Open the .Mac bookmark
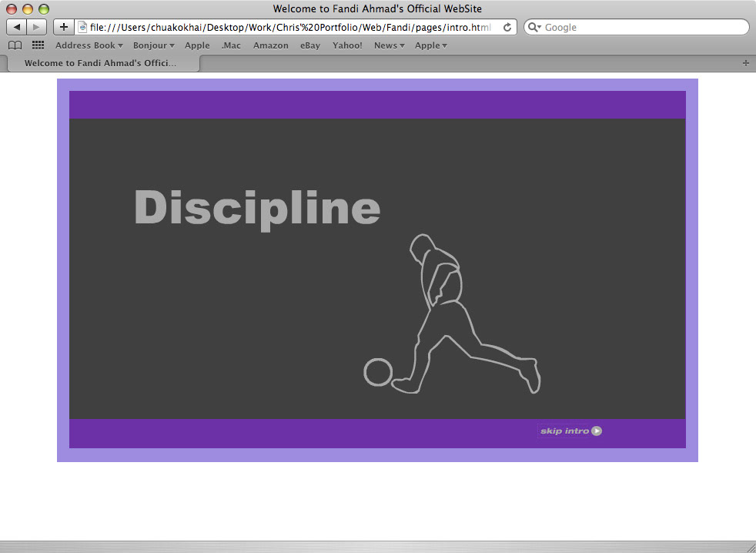Viewport: 756px width, 553px height. pyautogui.click(x=231, y=45)
